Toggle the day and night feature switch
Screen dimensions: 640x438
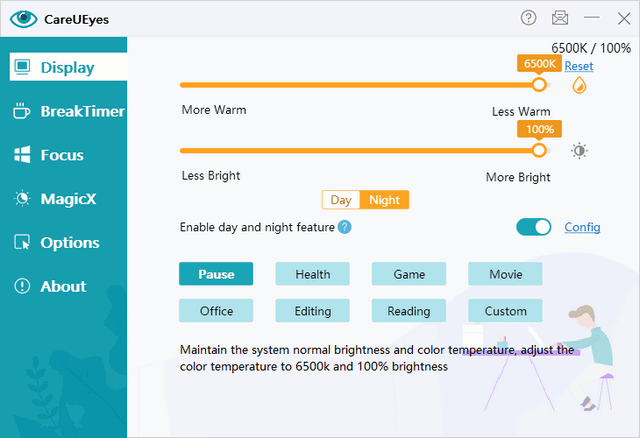click(533, 227)
